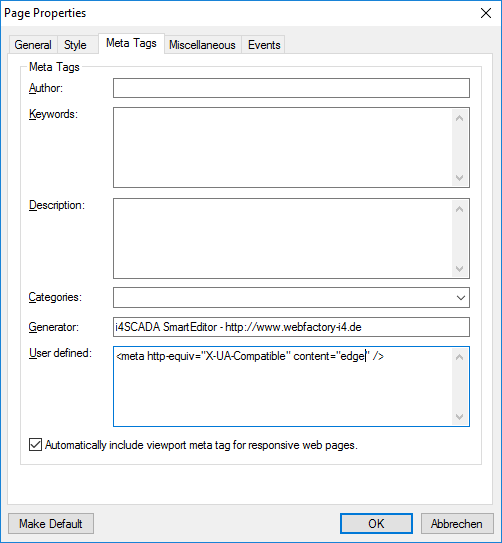Go to the Events tab
This screenshot has height=543, width=502.
264,45
